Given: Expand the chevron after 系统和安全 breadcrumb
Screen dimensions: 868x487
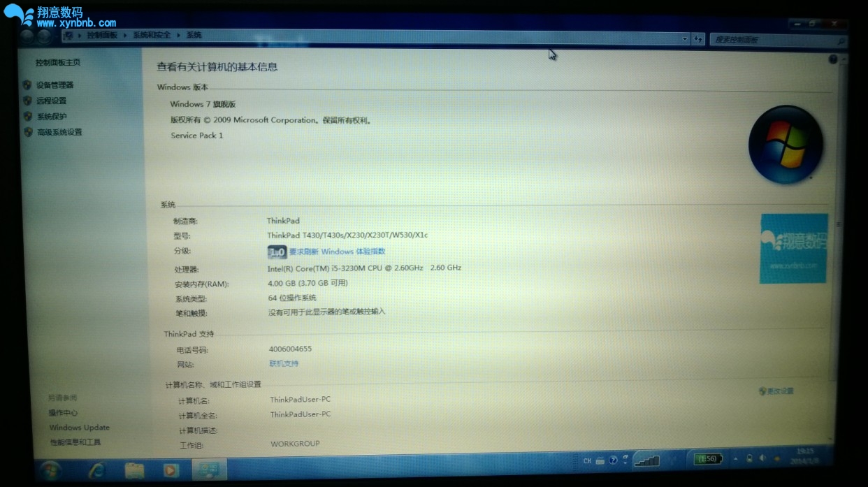Looking at the screenshot, I should click(x=178, y=35).
